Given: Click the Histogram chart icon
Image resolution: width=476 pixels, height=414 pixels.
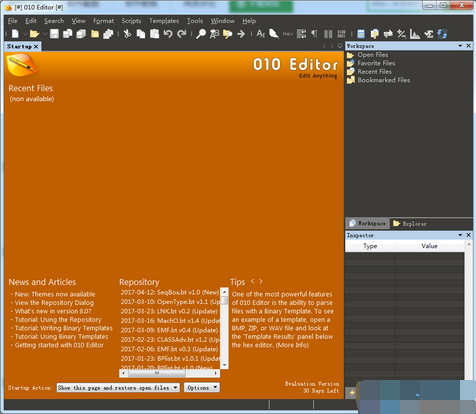Looking at the screenshot, I should (415, 34).
